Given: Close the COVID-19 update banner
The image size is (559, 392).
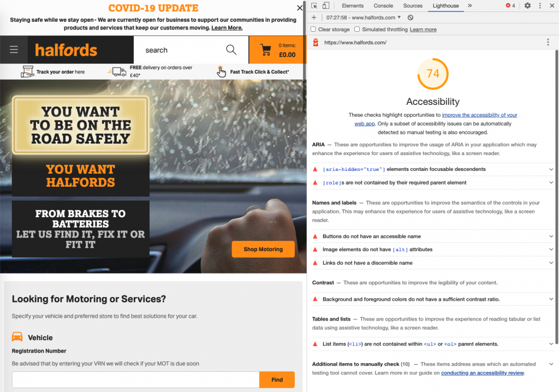Looking at the screenshot, I should tap(300, 8).
